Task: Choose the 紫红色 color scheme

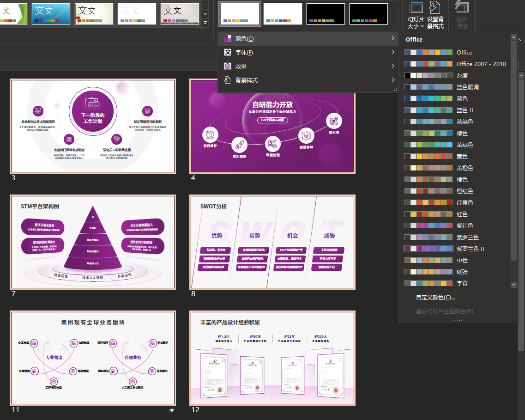Action: tap(455, 226)
